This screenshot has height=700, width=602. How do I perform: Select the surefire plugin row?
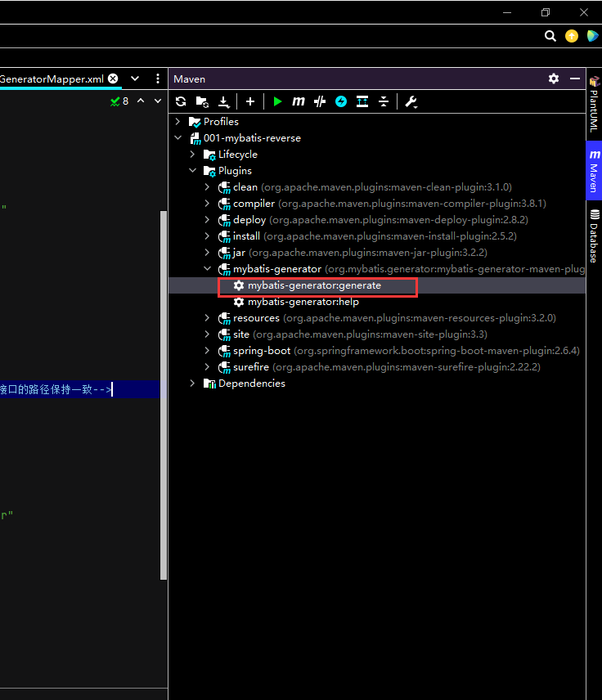point(377,367)
